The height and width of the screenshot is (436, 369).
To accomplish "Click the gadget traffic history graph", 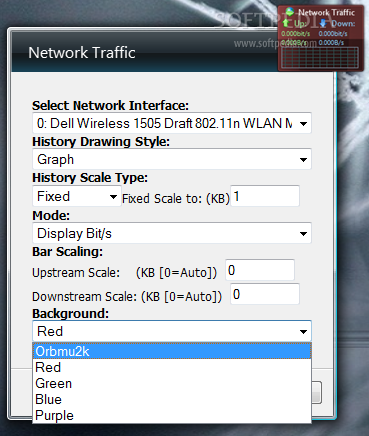I will tap(320, 57).
